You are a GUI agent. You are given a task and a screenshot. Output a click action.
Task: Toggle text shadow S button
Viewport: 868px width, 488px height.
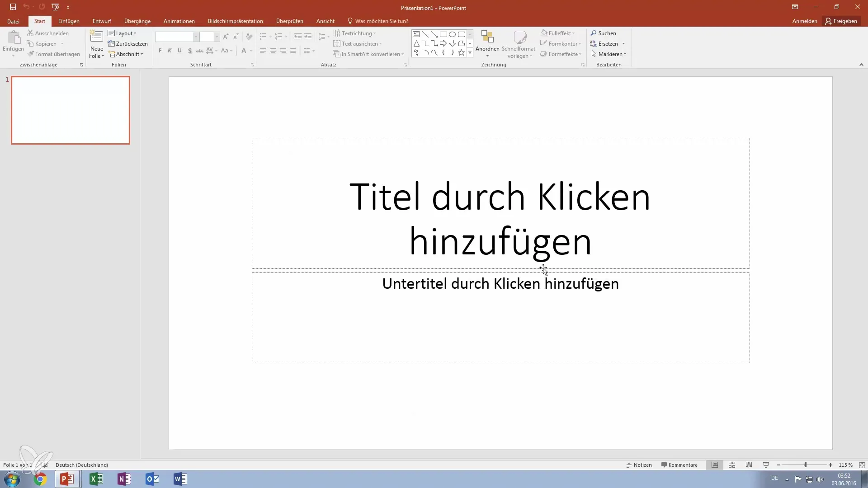coord(190,51)
